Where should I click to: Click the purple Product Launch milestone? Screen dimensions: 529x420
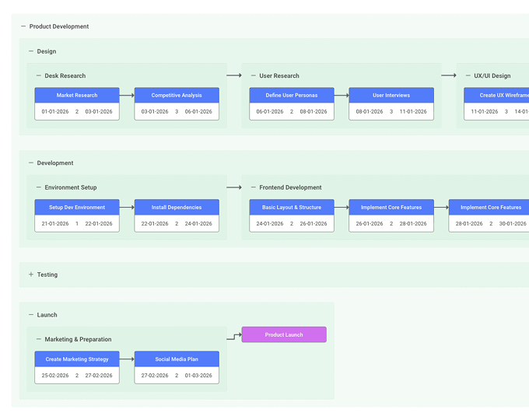(x=284, y=334)
